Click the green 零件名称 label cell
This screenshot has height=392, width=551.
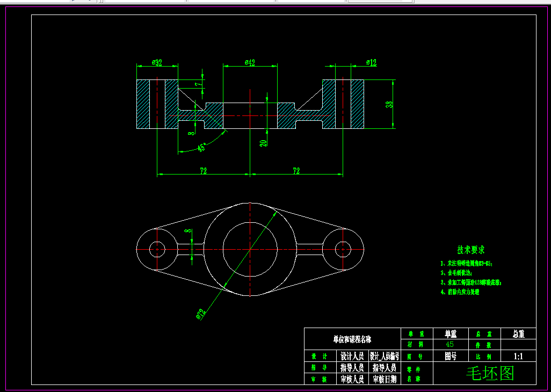417,373
